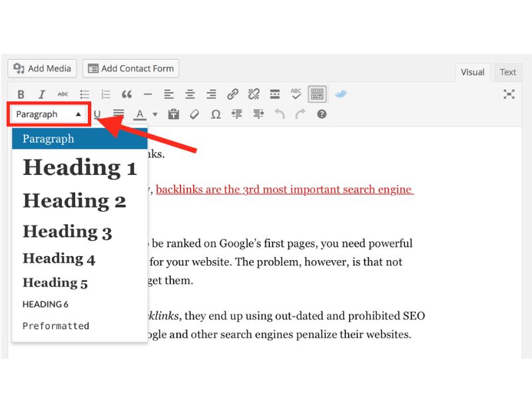Switch to the Text editing tab

coord(507,72)
